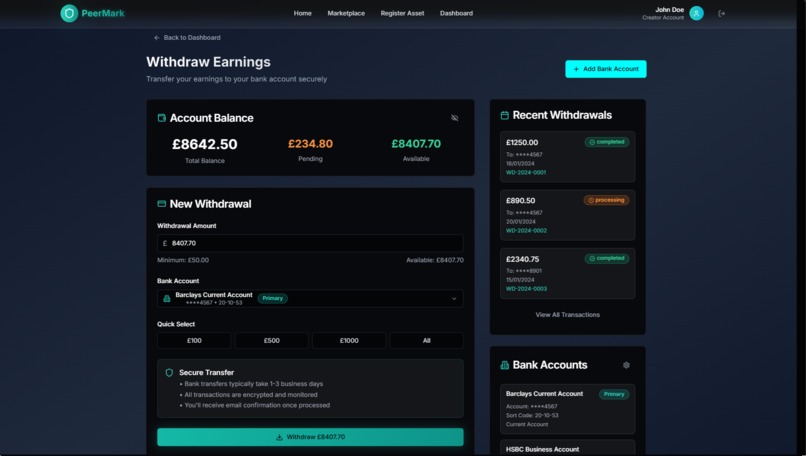Click the Back to Dashboard link
This screenshot has height=456, width=806.
[187, 38]
